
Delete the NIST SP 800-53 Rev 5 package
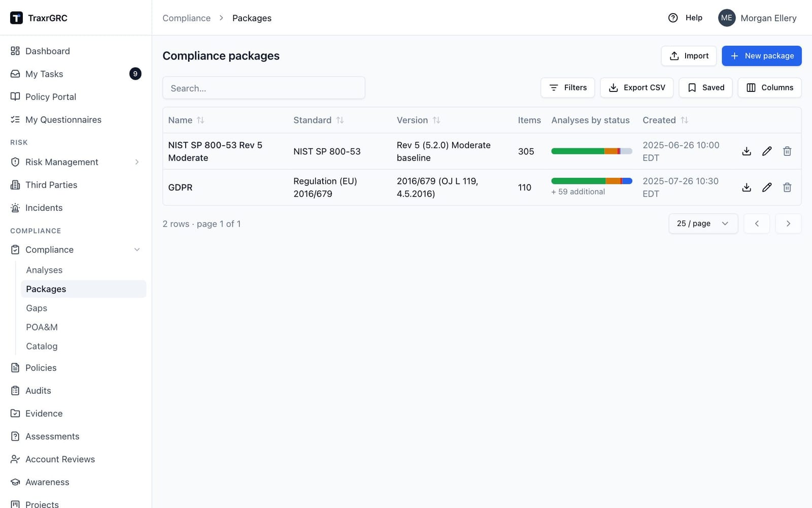pos(787,151)
